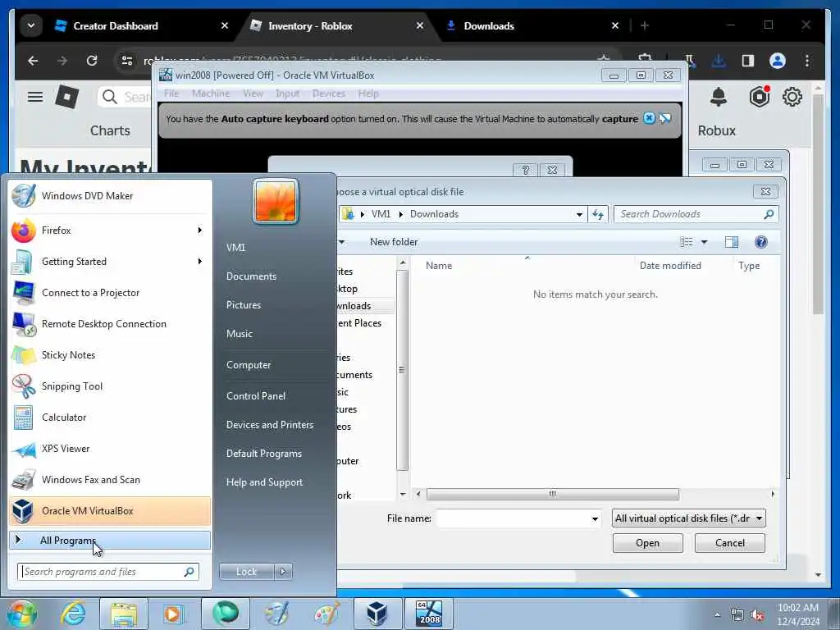This screenshot has height=630, width=840.
Task: Open the file type filter dropdown
Action: pyautogui.click(x=688, y=518)
